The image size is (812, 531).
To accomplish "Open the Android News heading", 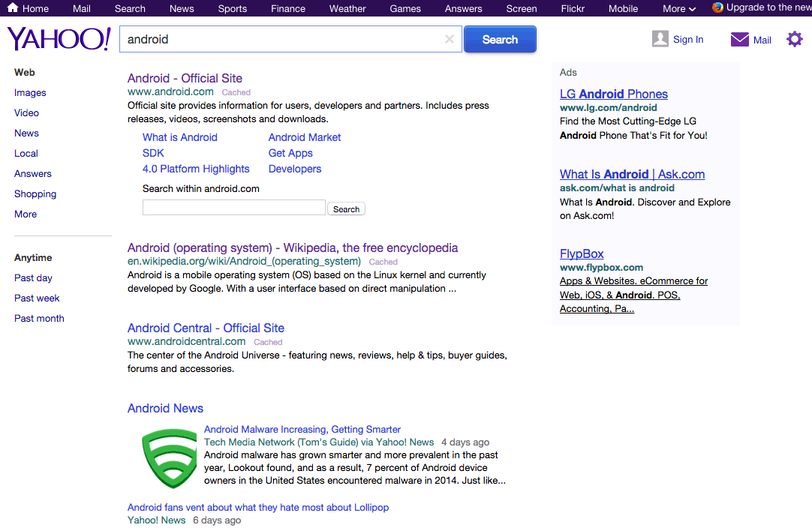I will coord(165,408).
